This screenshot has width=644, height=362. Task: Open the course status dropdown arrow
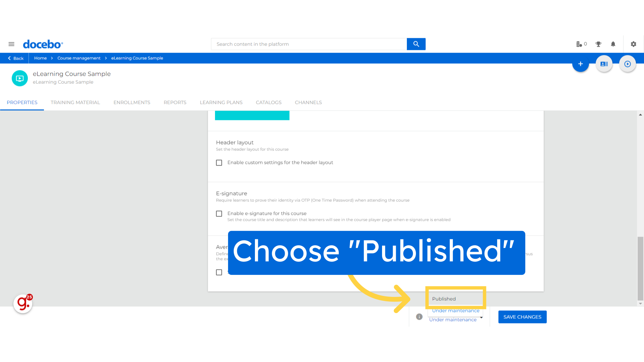(x=481, y=318)
